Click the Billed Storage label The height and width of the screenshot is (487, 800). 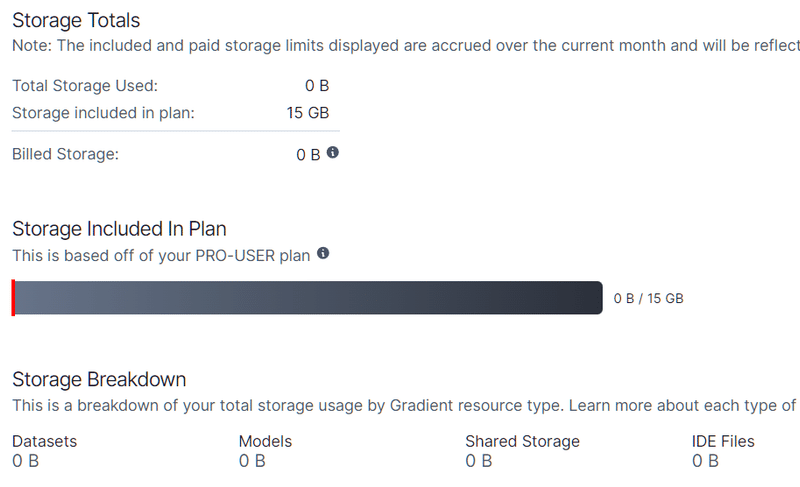[x=65, y=154]
